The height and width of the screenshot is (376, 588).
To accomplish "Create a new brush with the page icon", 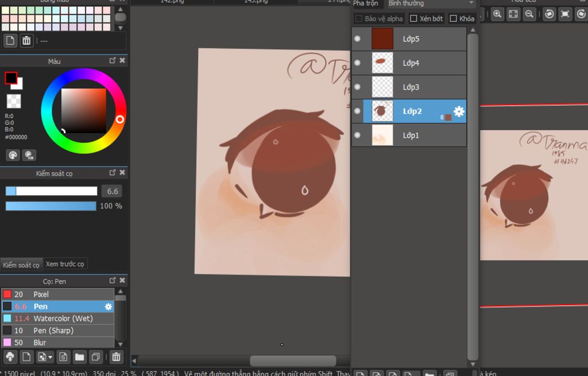I will point(26,356).
